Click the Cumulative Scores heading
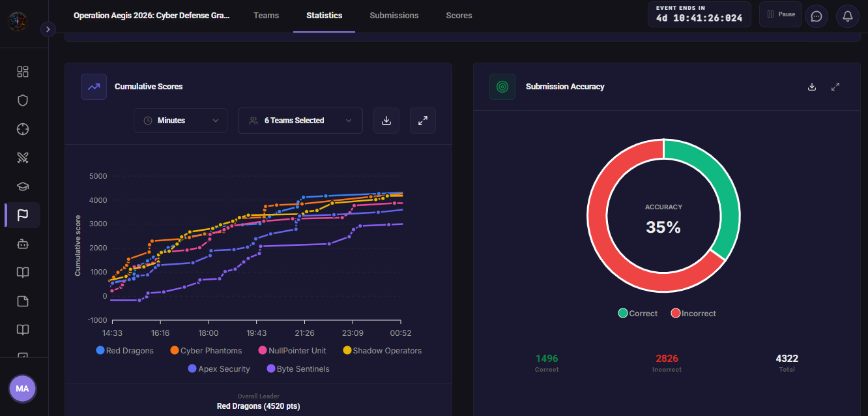The image size is (868, 416). click(149, 87)
